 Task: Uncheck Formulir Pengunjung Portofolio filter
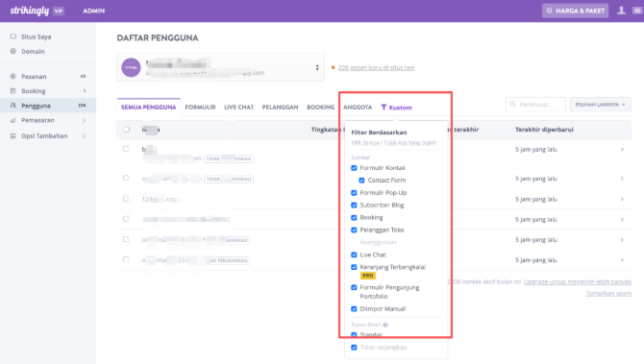[354, 287]
